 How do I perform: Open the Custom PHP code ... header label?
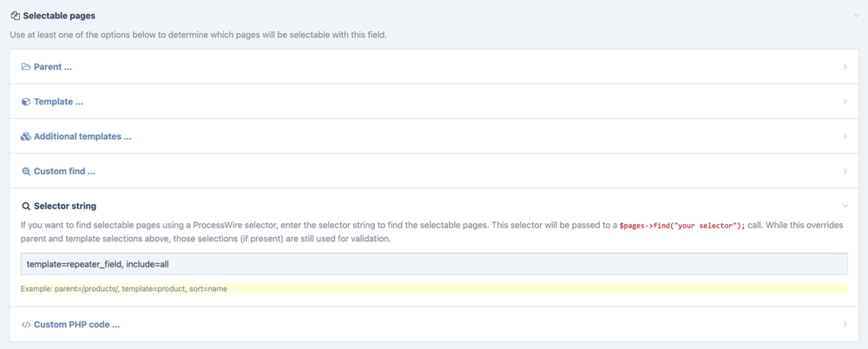coord(76,325)
